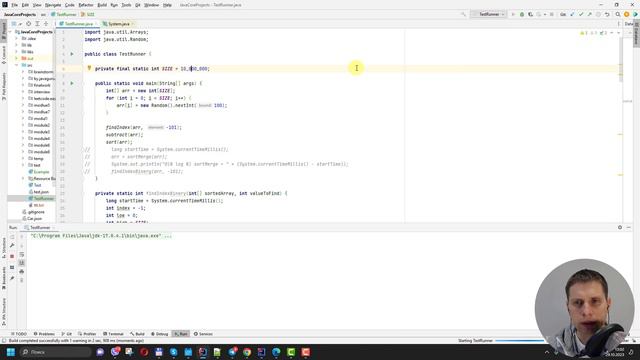Open Skype from taskbar
Screen dimensions: 640x360
(173, 352)
